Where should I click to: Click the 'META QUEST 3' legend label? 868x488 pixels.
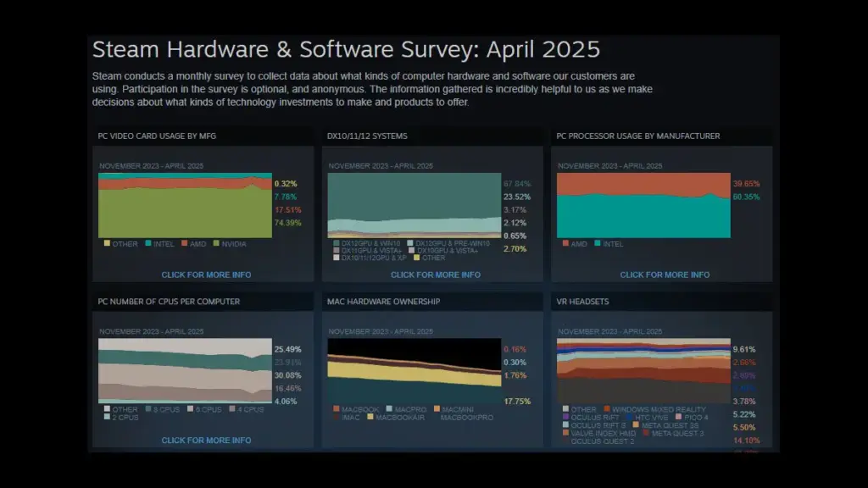677,433
